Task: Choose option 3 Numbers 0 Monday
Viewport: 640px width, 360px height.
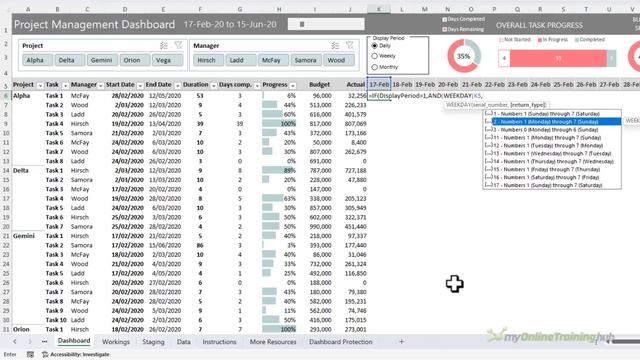Action: click(x=552, y=130)
